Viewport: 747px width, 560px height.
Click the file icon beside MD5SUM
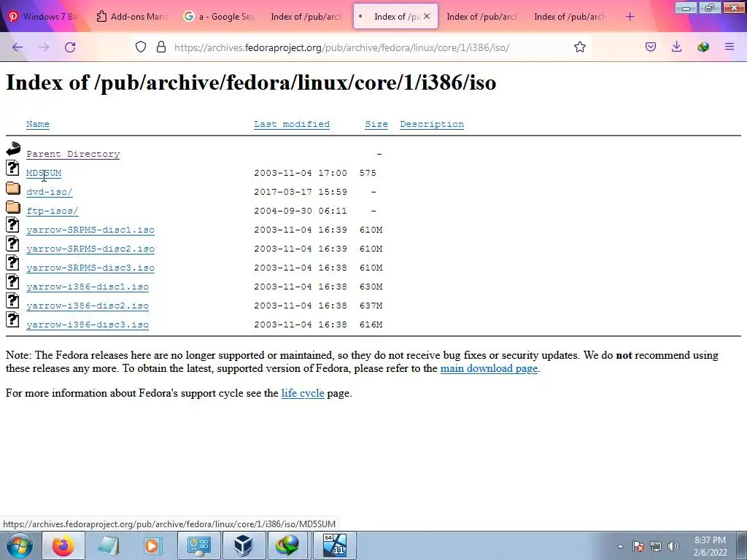(x=13, y=168)
